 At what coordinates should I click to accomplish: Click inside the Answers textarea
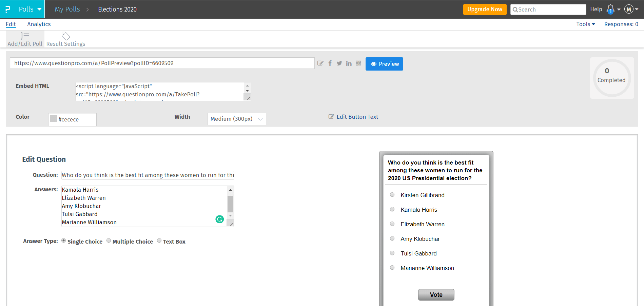coord(144,206)
